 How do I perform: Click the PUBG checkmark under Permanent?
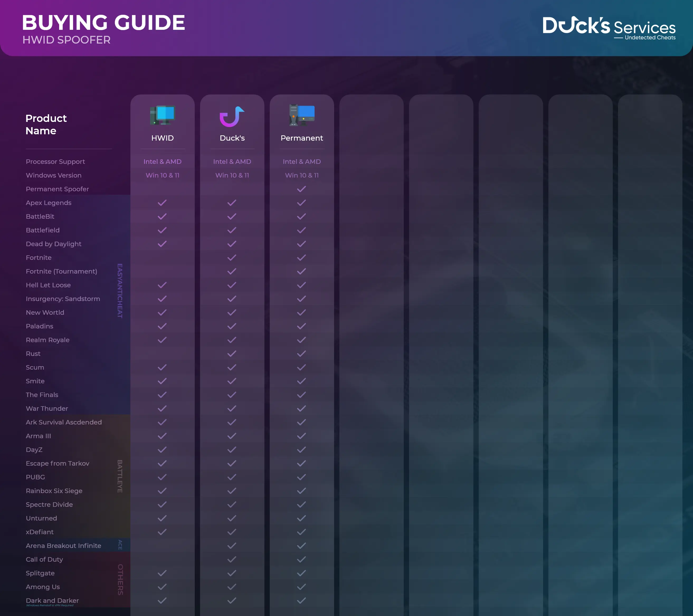(x=301, y=477)
